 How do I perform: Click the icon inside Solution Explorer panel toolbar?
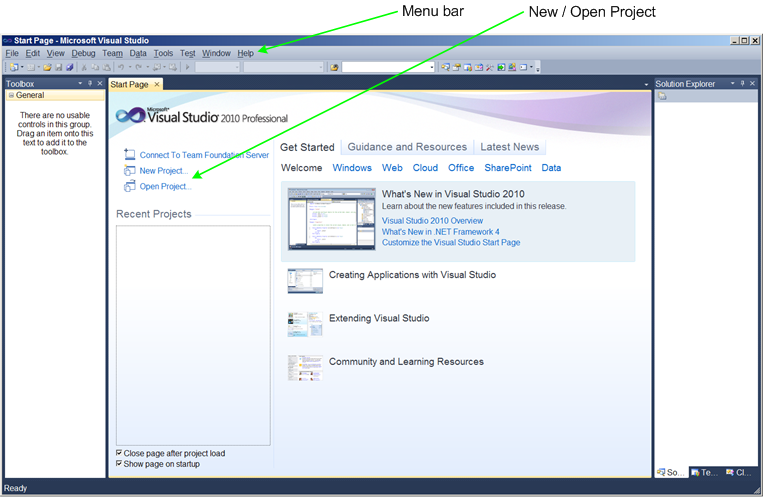[662, 96]
